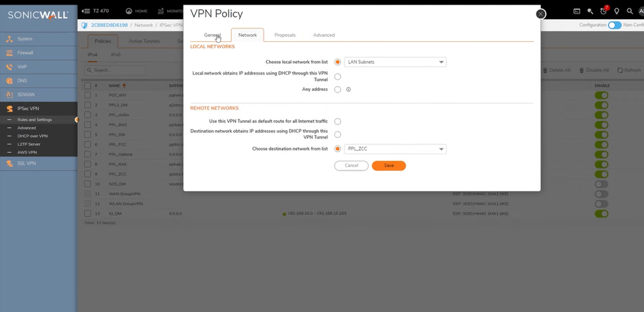The image size is (644, 312).
Task: Open the notifications clock icon
Action: tap(603, 11)
